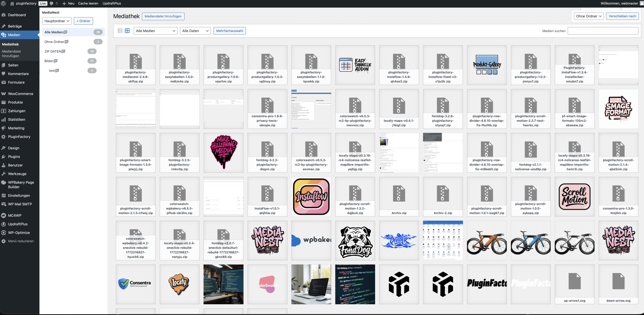Open Einstellungen settings in sidebar
The image size is (644, 315).
click(19, 196)
